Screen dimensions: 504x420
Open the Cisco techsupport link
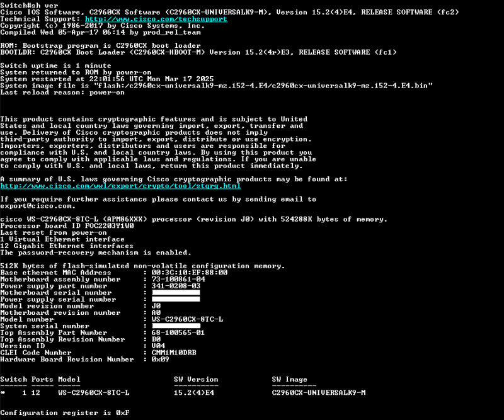[156, 19]
